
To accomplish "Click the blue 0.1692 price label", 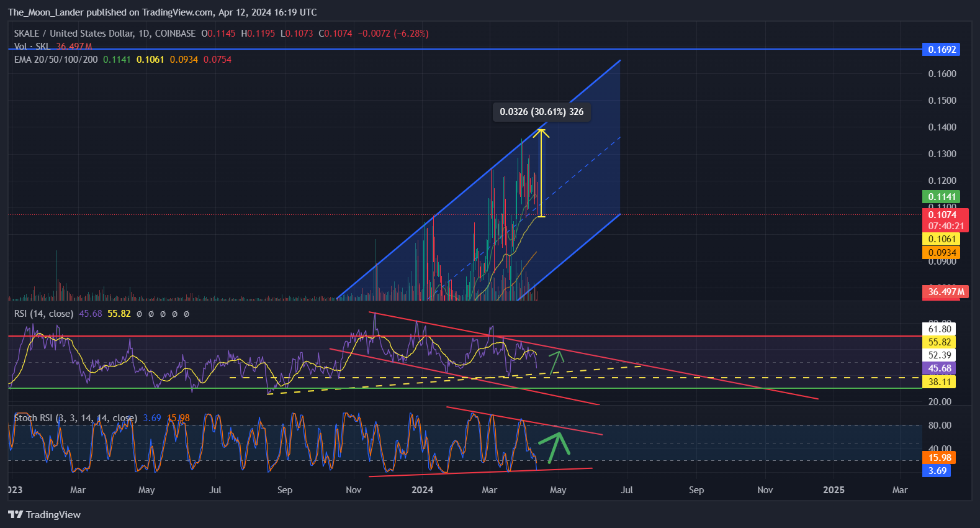I will click(x=942, y=50).
